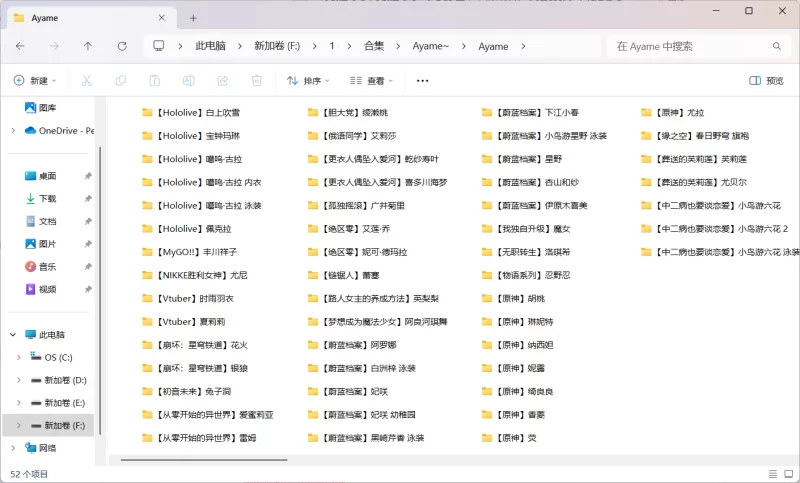This screenshot has height=483, width=800.
Task: Add a new tab with plus button
Action: 193,18
